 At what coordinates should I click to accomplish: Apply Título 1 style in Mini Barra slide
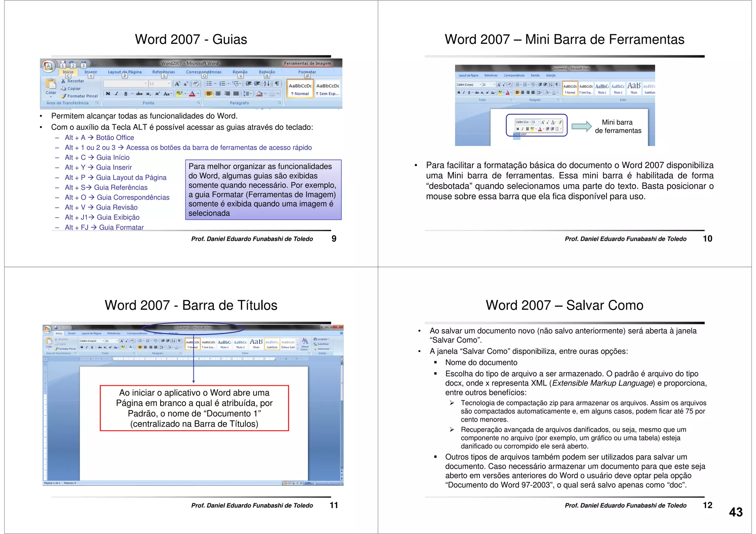pos(602,89)
